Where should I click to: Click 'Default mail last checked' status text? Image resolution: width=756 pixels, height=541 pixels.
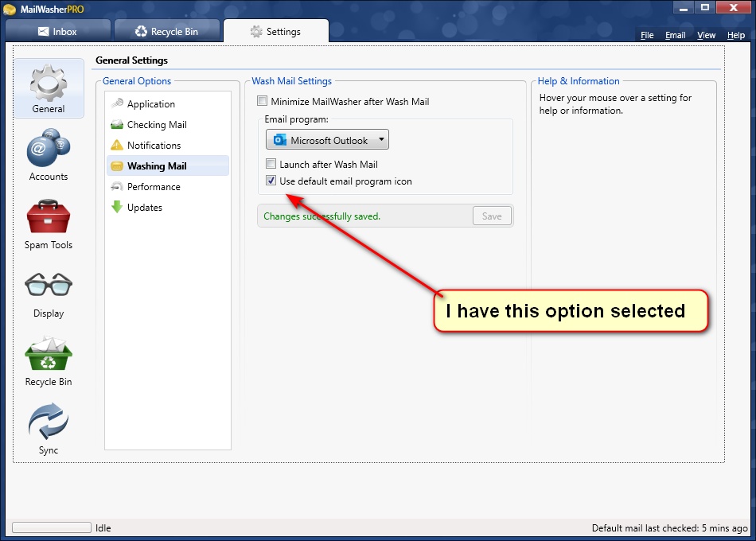(670, 528)
